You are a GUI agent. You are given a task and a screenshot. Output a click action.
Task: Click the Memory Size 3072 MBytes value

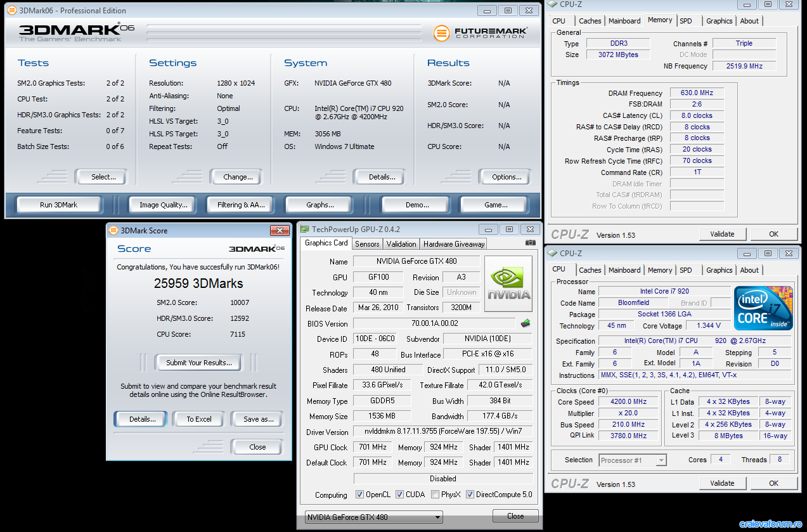(618, 55)
